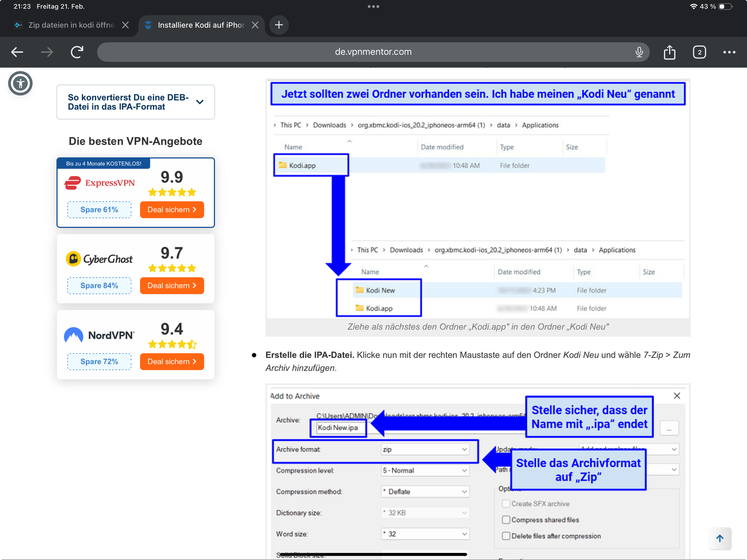747x560 pixels.
Task: Tap the NordVPN 9.4 rating
Action: 172,329
